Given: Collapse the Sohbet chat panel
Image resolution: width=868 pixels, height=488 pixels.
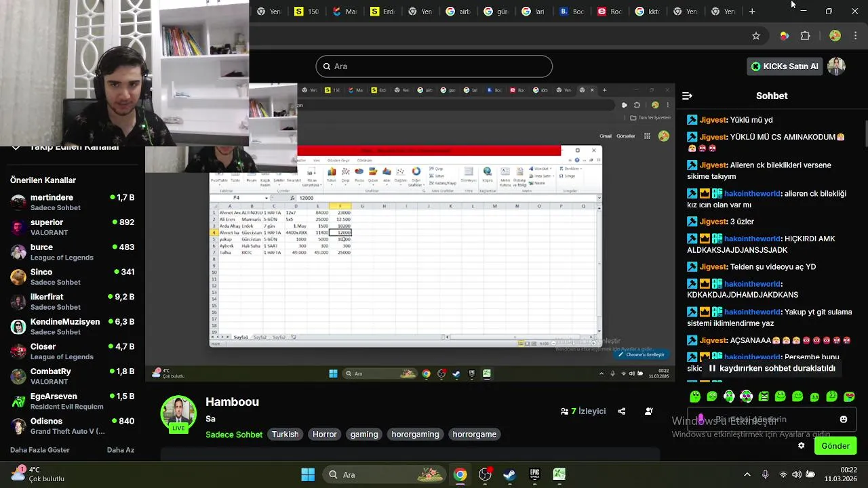Looking at the screenshot, I should [x=687, y=96].
